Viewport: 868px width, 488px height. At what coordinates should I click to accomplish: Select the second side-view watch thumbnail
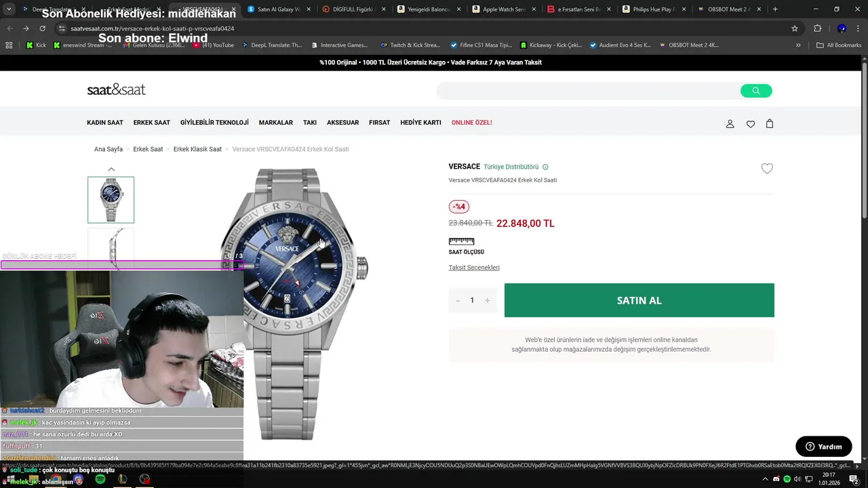point(111,249)
